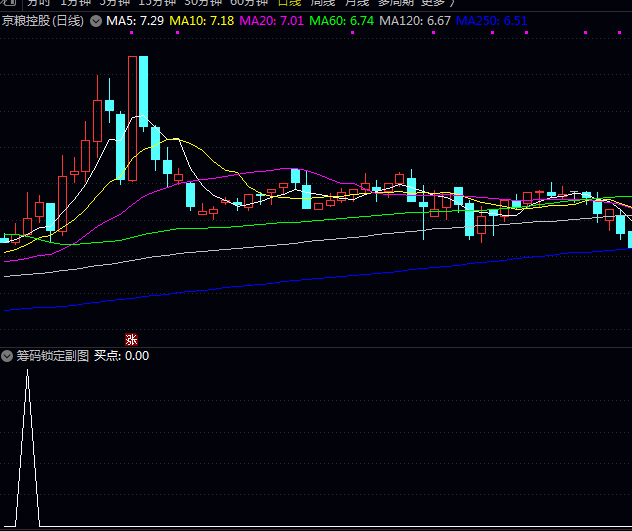Select the MA5 7.29 indicator label
Image resolution: width=632 pixels, height=531 pixels.
point(135,21)
